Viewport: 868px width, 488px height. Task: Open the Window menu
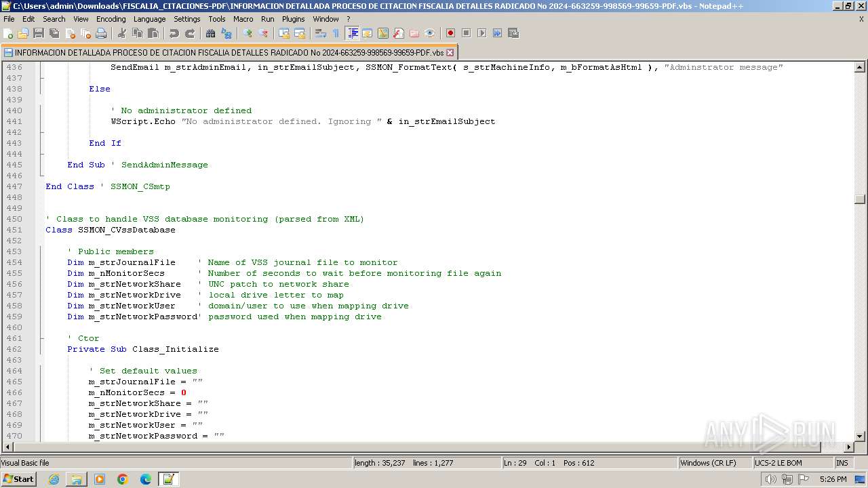pyautogui.click(x=326, y=19)
